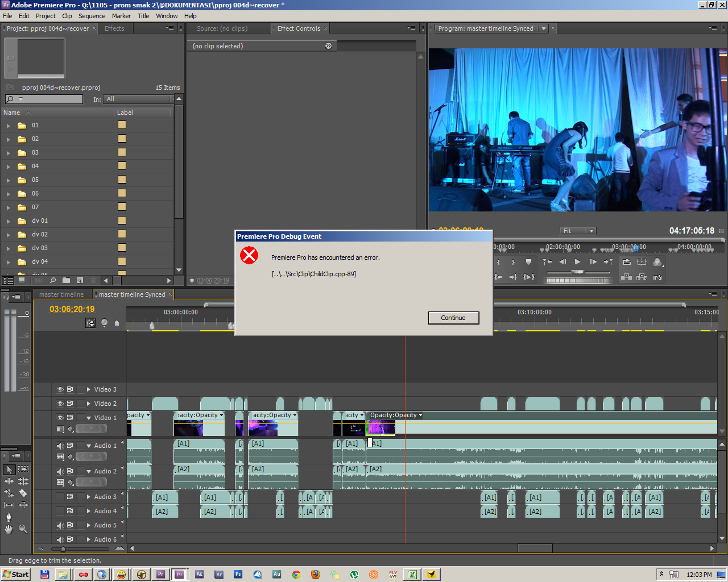728x582 pixels.
Task: Switch to the master timeline tab
Action: 61,294
